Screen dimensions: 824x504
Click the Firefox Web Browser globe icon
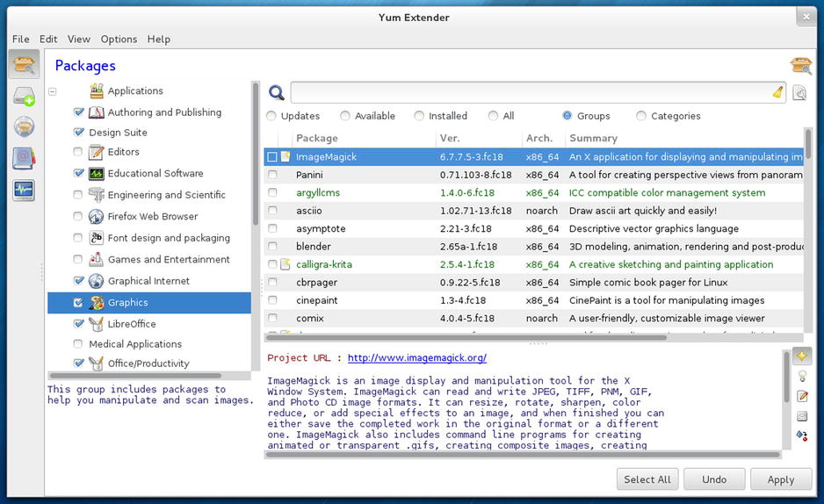click(x=96, y=216)
